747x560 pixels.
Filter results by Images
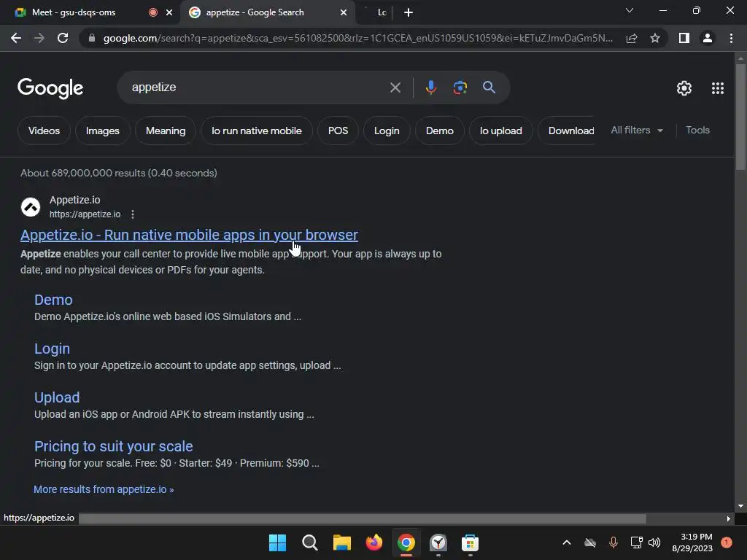point(102,131)
